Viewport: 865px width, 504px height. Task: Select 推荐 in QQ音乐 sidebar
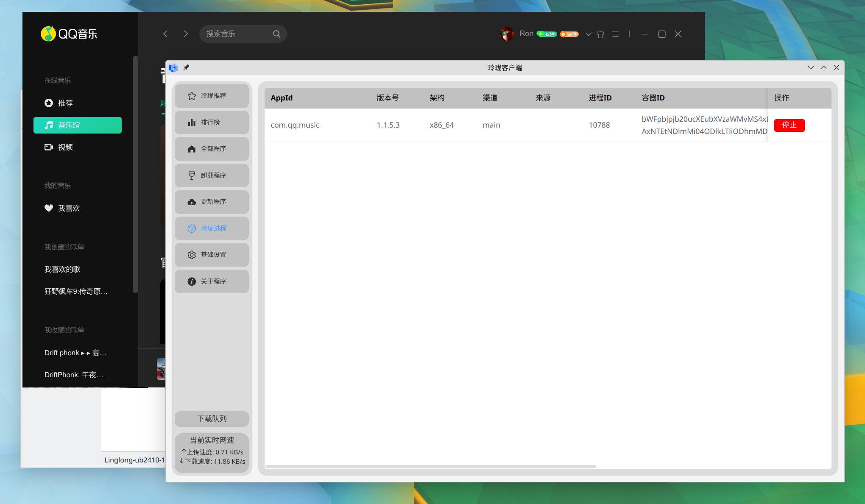(78, 103)
